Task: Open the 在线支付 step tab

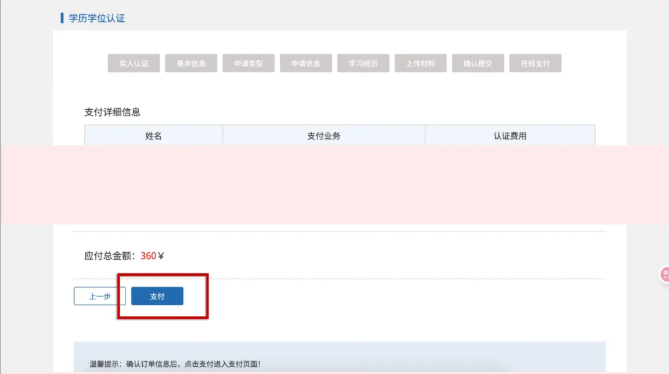Action: (535, 63)
